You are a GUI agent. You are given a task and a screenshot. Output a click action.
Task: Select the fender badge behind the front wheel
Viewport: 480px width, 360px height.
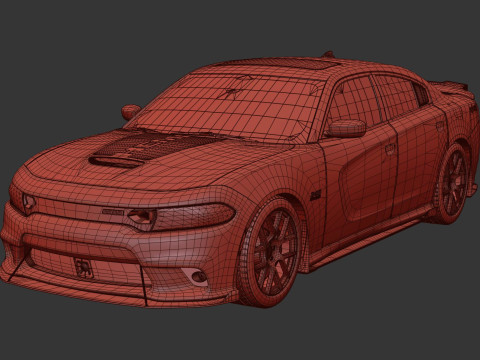[x=315, y=195]
